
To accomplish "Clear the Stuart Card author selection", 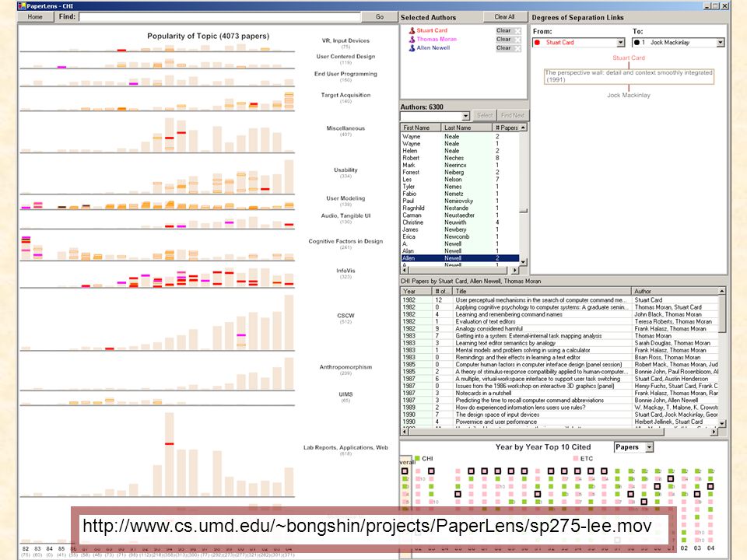I will (x=508, y=30).
